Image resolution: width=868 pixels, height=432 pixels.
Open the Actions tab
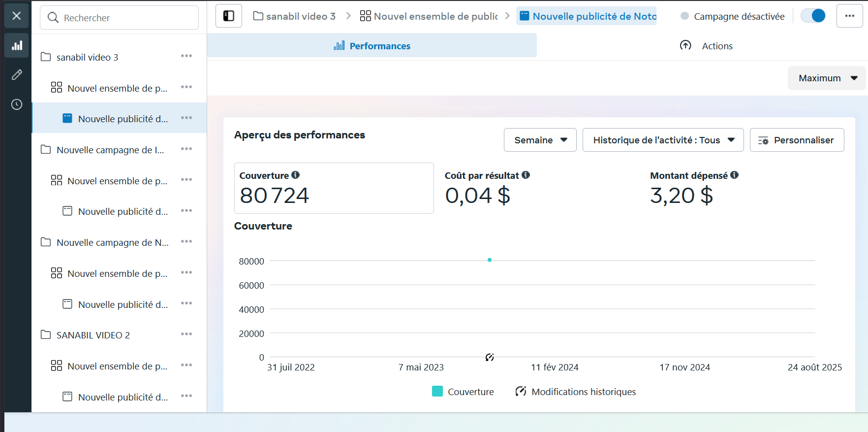click(x=707, y=46)
